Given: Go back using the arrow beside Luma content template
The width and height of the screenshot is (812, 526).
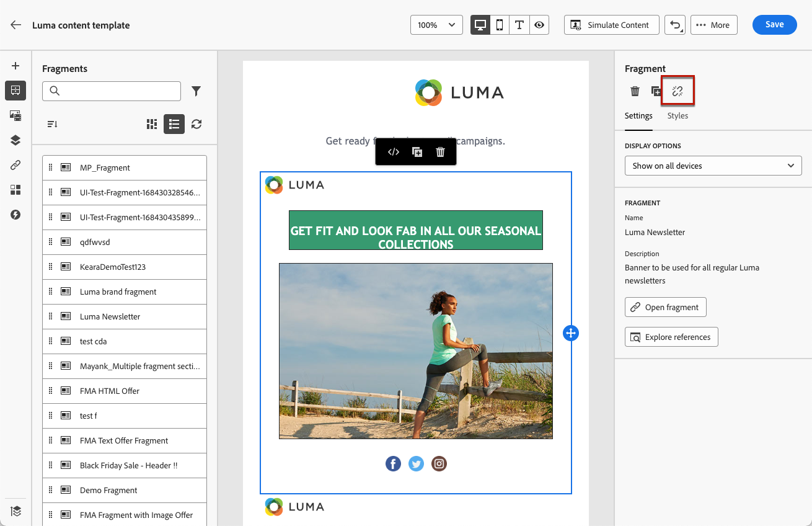Looking at the screenshot, I should 16,25.
